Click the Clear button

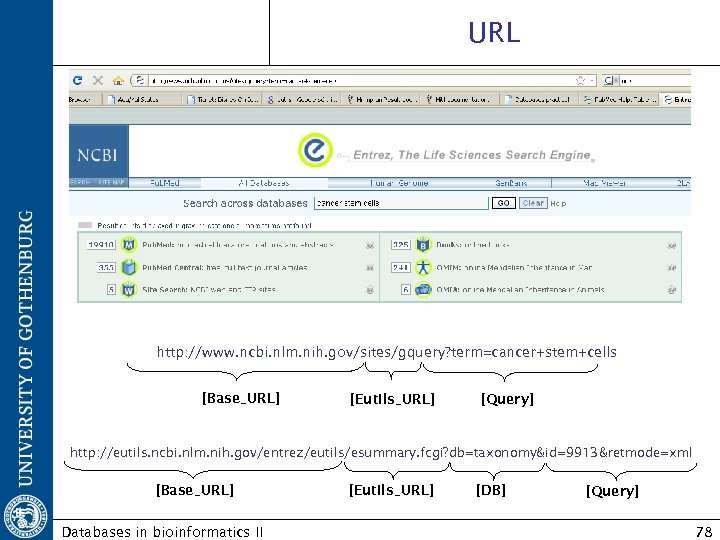(x=533, y=203)
